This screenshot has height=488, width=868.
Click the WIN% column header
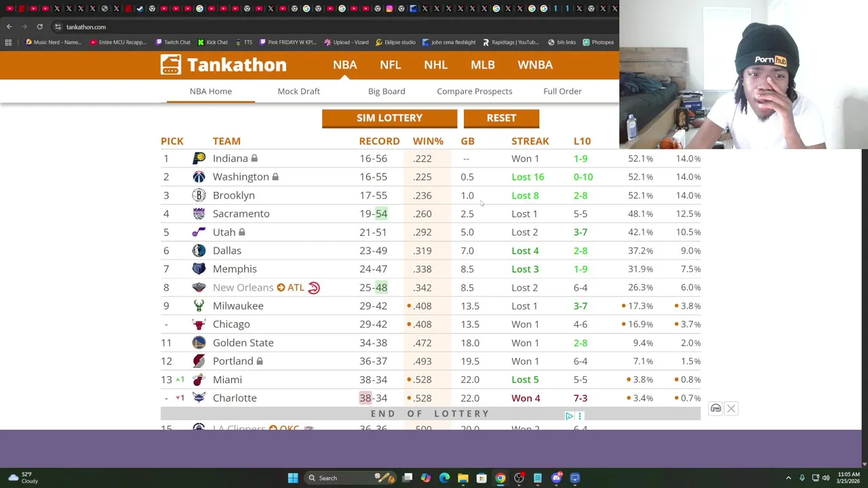click(428, 141)
